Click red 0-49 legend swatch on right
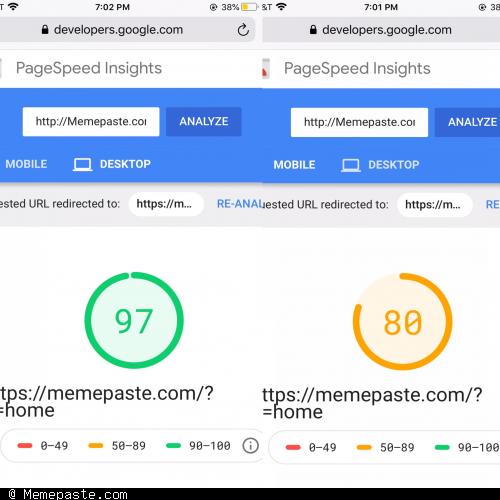The width and height of the screenshot is (500, 500). [293, 447]
